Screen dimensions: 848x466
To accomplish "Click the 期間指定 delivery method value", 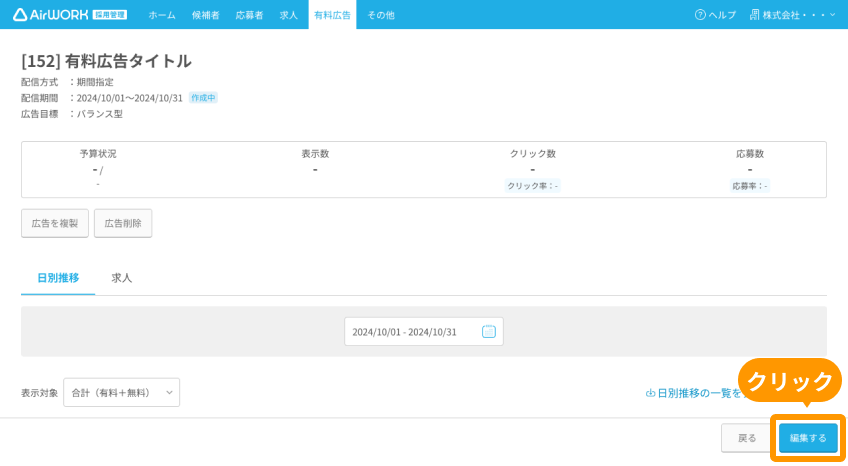I will point(95,82).
